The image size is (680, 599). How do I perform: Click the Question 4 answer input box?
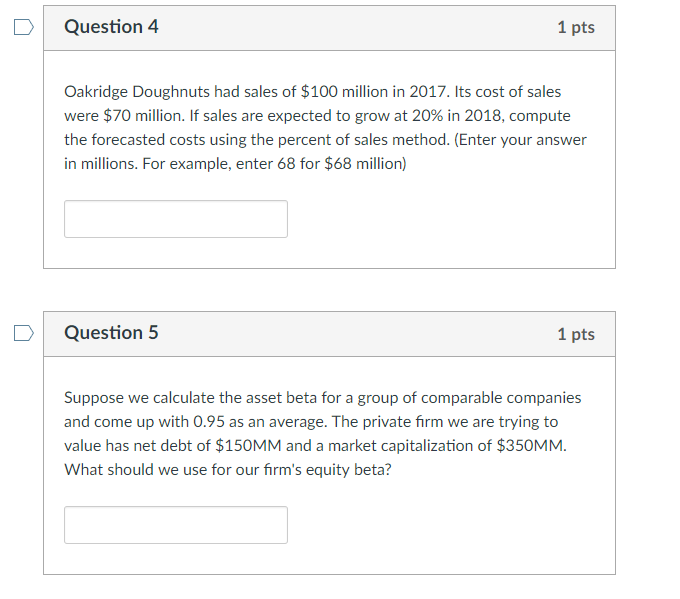tap(176, 219)
